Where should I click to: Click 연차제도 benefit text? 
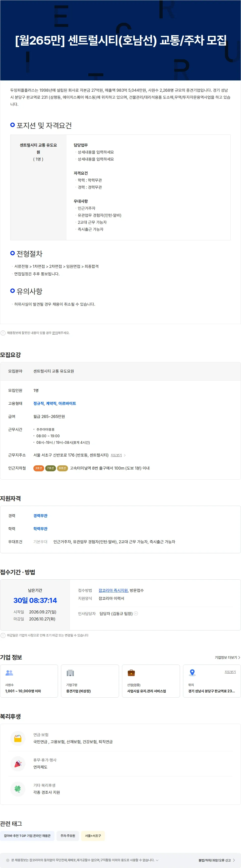pos(40,767)
